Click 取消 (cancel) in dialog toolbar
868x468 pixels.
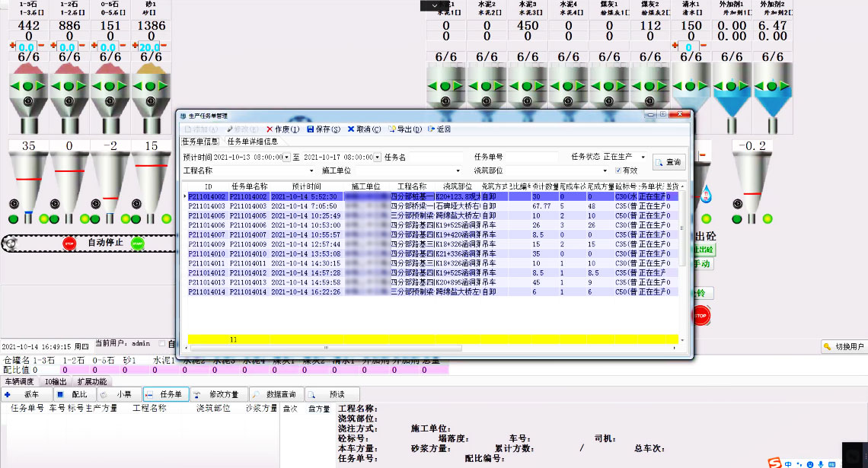[364, 129]
